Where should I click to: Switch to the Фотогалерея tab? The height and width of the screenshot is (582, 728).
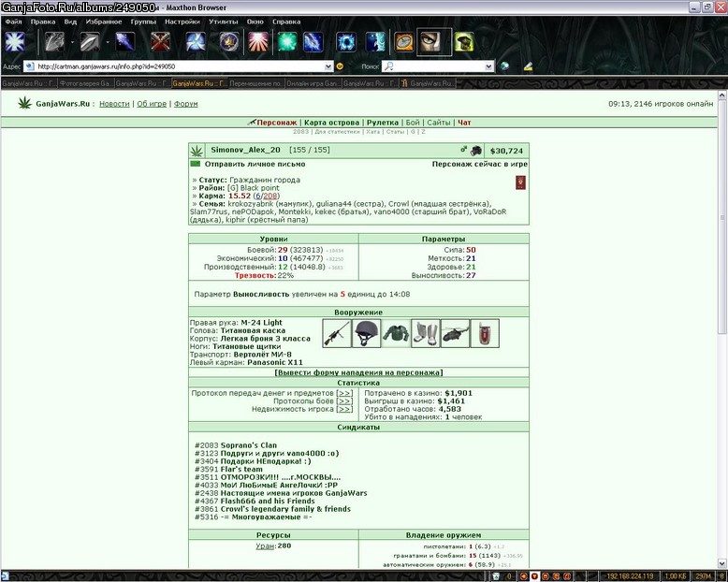point(86,83)
